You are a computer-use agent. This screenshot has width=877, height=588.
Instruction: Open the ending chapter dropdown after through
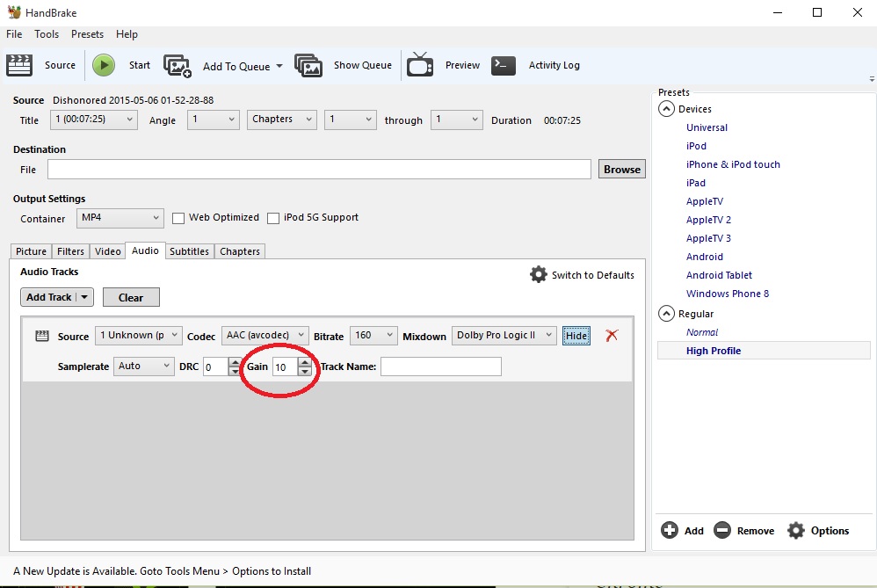click(456, 120)
